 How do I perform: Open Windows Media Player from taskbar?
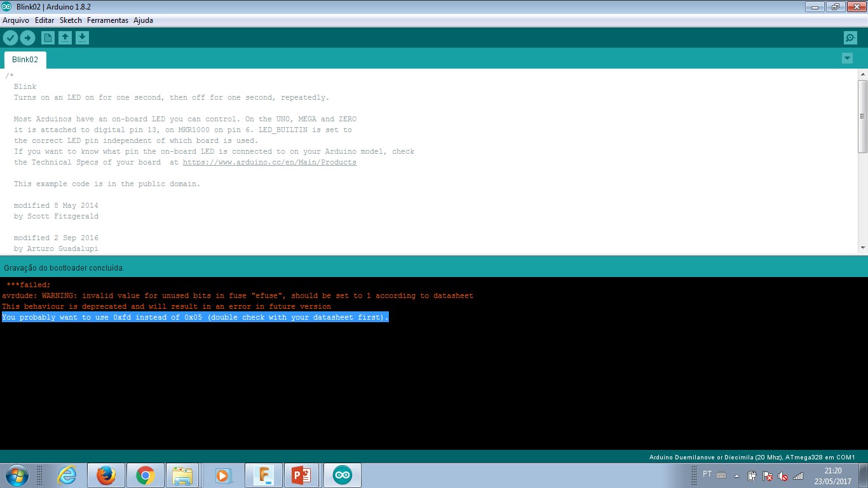tap(222, 475)
